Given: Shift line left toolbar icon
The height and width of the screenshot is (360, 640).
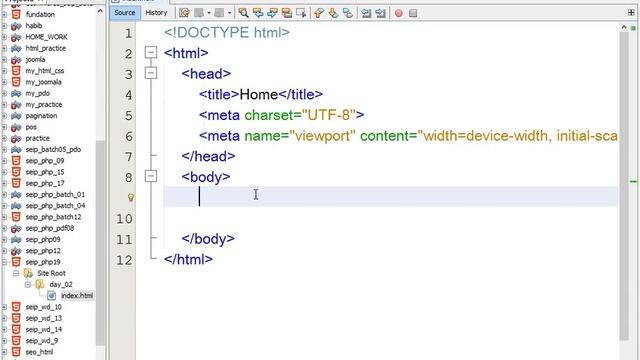Looking at the screenshot, I should coord(366,13).
